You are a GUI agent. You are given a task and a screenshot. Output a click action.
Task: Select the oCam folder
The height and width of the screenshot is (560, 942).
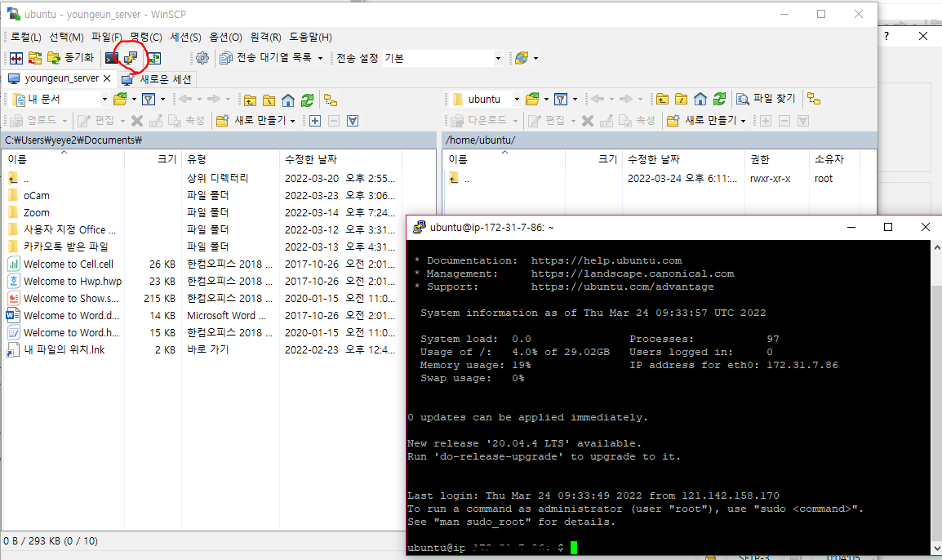(36, 196)
